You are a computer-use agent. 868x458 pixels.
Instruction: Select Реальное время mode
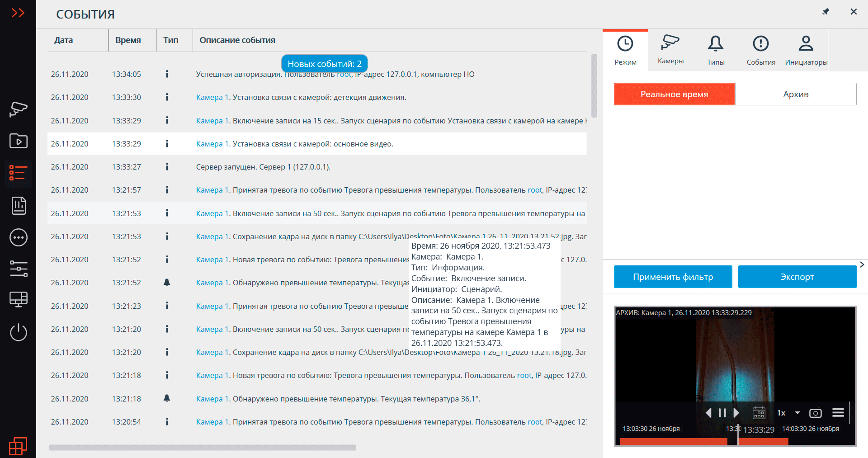pos(675,94)
